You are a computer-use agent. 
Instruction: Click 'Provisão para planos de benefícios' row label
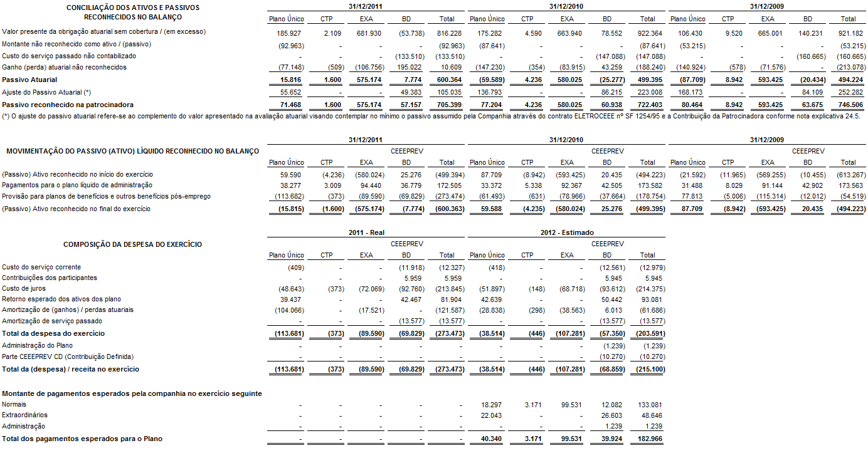click(x=106, y=196)
